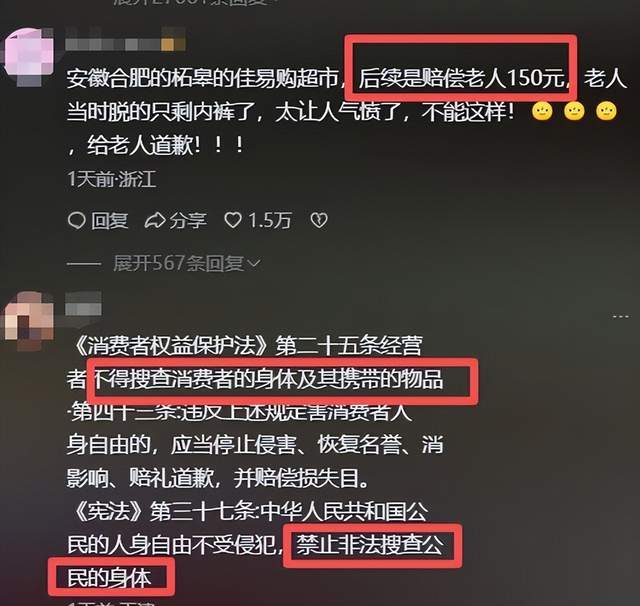This screenshot has width=640, height=606.
Task: Click the 1天前·浙江 timestamp
Action: 112,179
